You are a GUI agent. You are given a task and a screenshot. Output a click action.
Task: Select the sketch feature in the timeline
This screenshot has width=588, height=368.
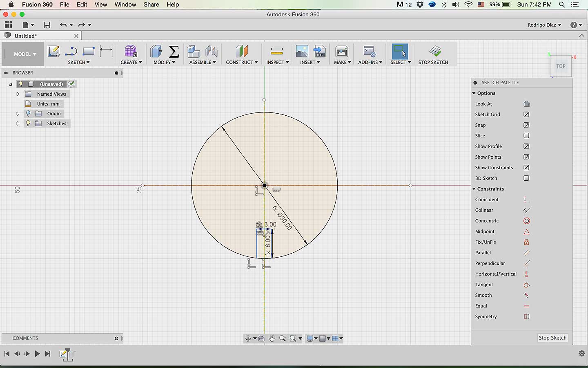click(63, 354)
